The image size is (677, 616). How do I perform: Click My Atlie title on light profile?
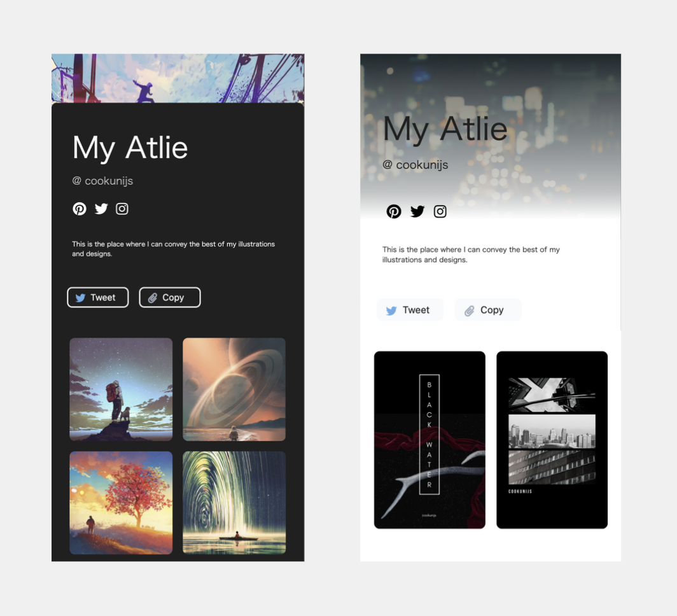(445, 129)
